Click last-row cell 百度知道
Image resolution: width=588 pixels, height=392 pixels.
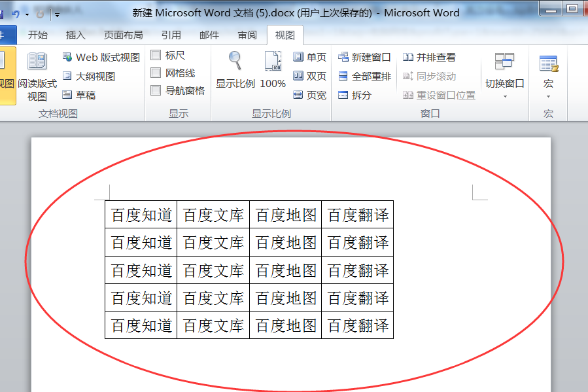[141, 325]
